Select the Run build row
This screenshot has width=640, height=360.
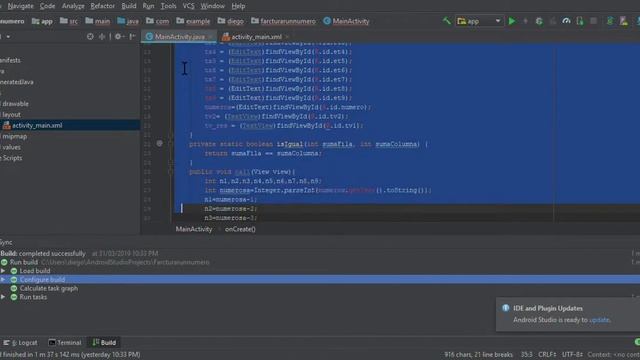click(320, 262)
